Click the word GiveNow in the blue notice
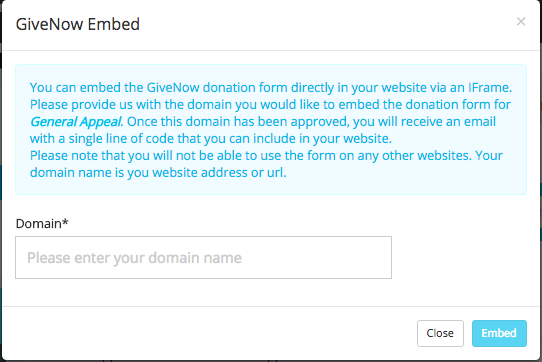542x362 pixels. point(173,87)
